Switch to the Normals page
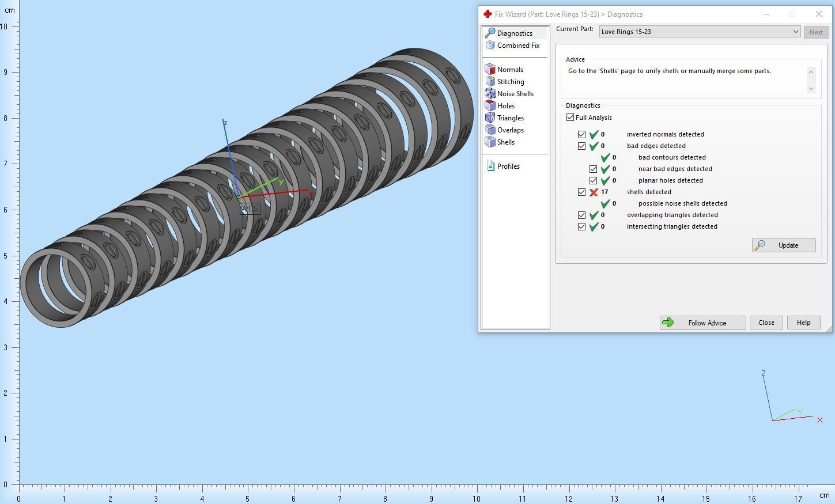 pyautogui.click(x=510, y=70)
